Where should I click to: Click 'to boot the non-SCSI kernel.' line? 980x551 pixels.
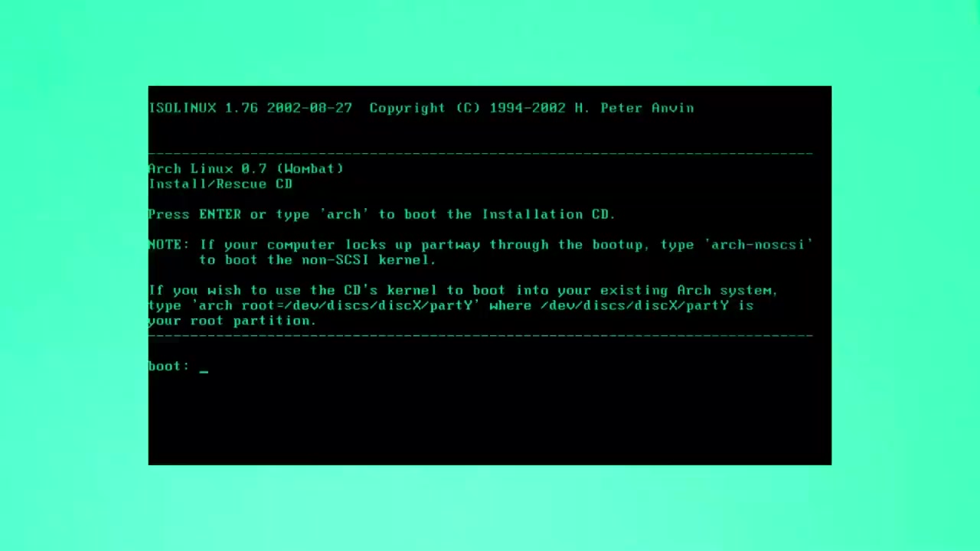[318, 259]
